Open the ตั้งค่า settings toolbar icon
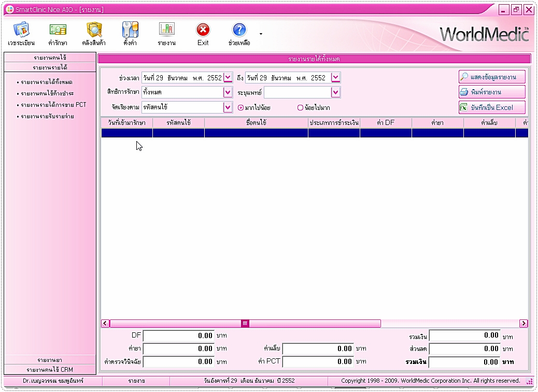Viewport: 538px width, 392px height. point(130,30)
